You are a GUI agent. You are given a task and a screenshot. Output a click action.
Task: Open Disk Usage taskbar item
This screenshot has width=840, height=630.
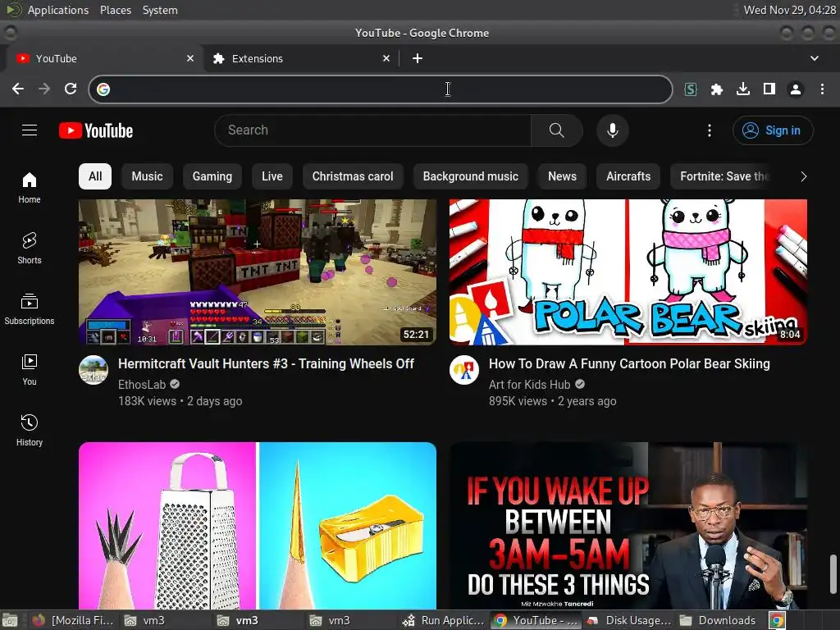pyautogui.click(x=629, y=620)
